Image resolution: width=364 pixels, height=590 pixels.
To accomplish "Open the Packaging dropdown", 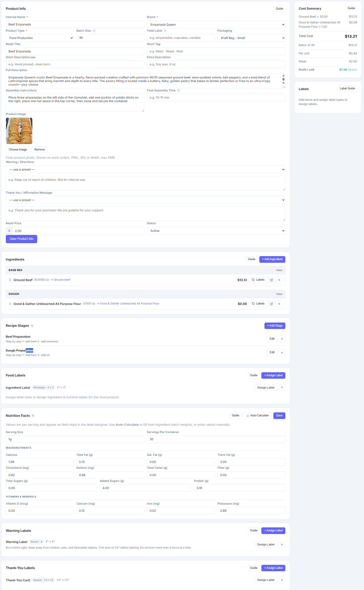I will coord(251,38).
